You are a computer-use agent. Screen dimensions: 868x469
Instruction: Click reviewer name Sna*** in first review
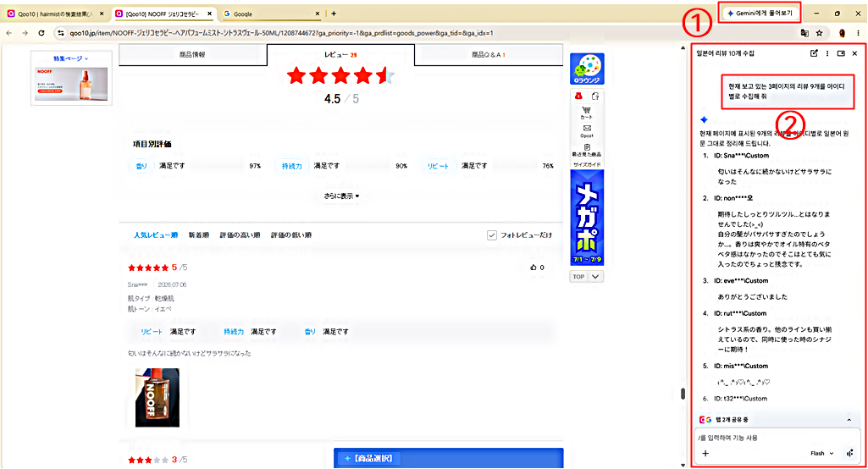click(138, 284)
